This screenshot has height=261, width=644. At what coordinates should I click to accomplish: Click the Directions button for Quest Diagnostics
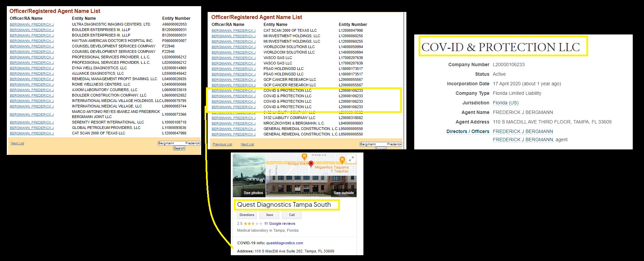(x=247, y=215)
